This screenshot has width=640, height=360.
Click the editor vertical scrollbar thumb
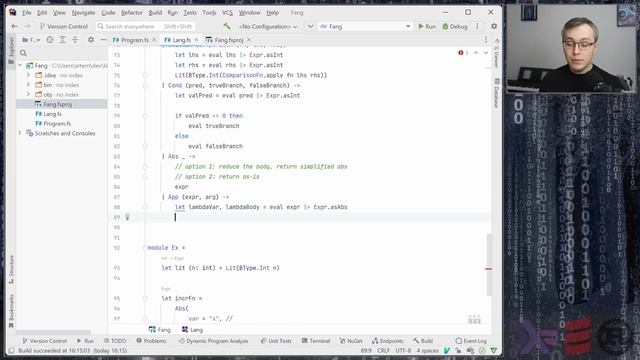tap(489, 264)
